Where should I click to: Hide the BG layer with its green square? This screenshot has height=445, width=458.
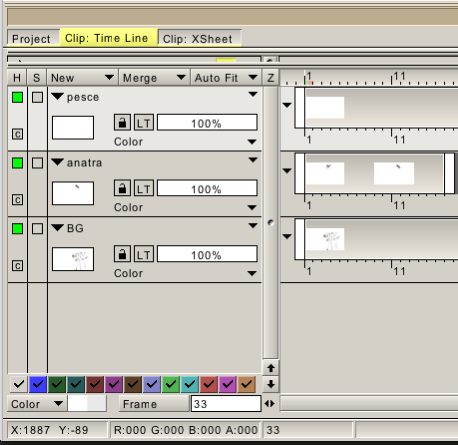tap(17, 229)
